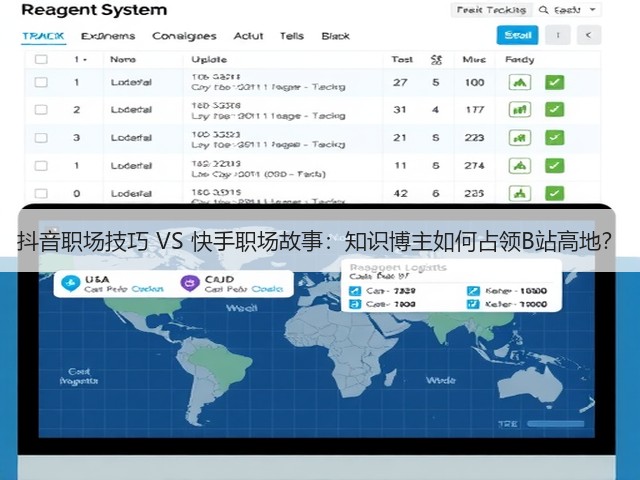
Task: Toggle green checkmark in row with 177
Action: coord(555,110)
